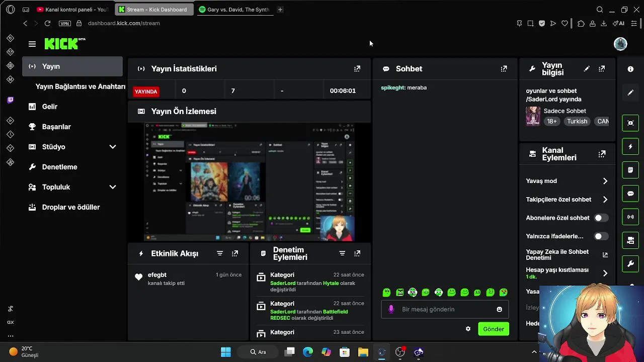Switch to Gary vs. David Spotify tab
Screen dimensions: 644x362
coord(234,10)
